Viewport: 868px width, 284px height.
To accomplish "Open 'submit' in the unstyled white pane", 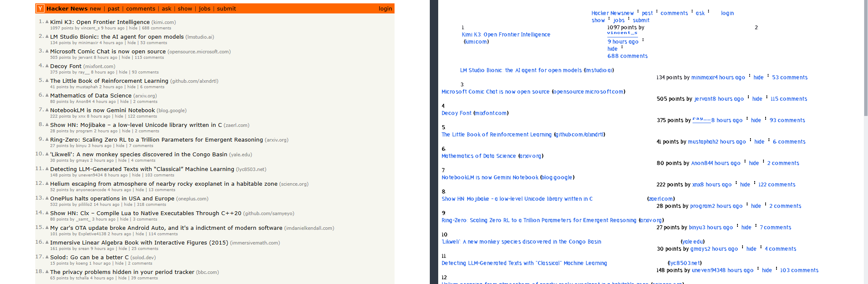I will (x=641, y=20).
